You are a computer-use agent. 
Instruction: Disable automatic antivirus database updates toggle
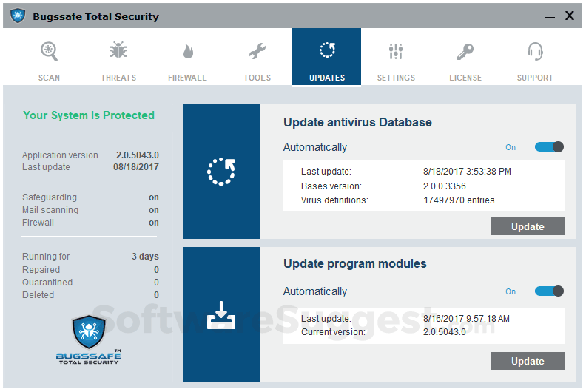(549, 147)
